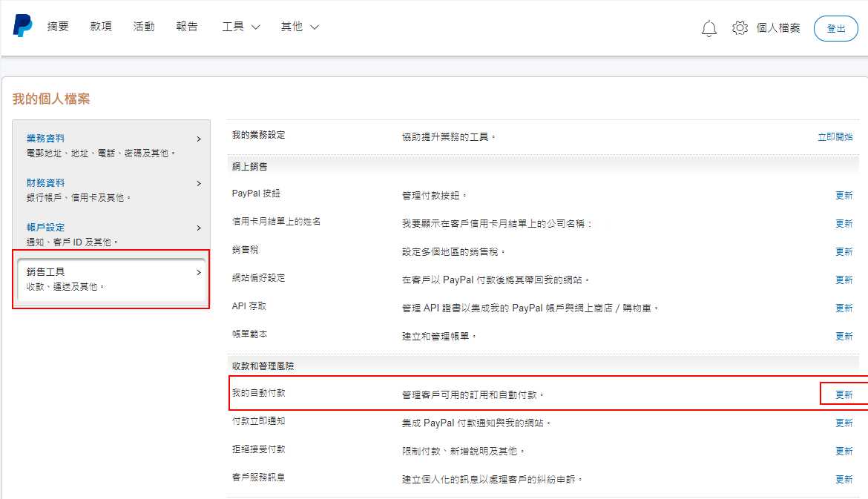Click 更新 for 帳單範本 row

pyautogui.click(x=844, y=337)
